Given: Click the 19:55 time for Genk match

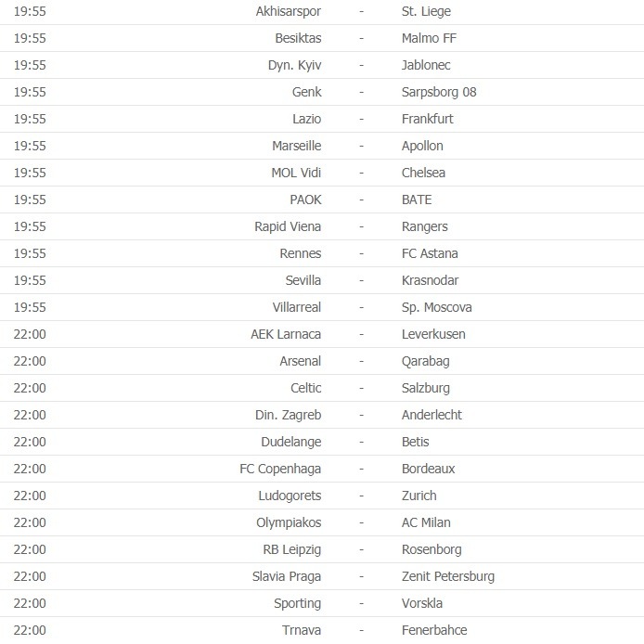Looking at the screenshot, I should (x=30, y=92).
